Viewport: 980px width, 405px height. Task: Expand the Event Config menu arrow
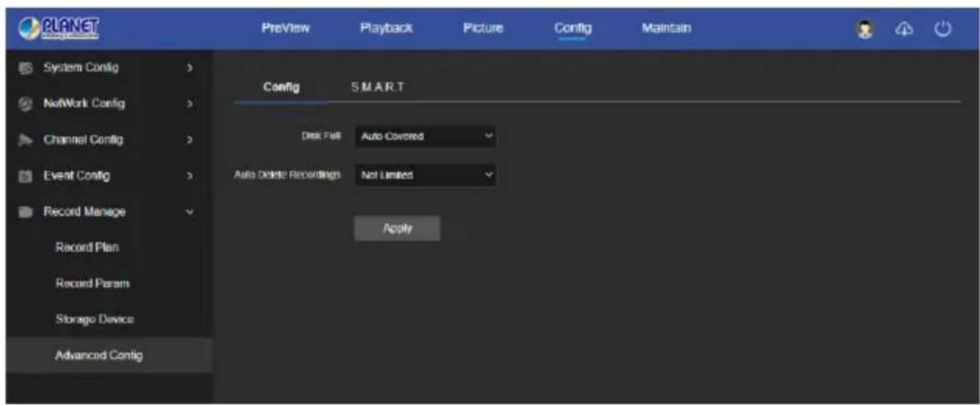(190, 176)
